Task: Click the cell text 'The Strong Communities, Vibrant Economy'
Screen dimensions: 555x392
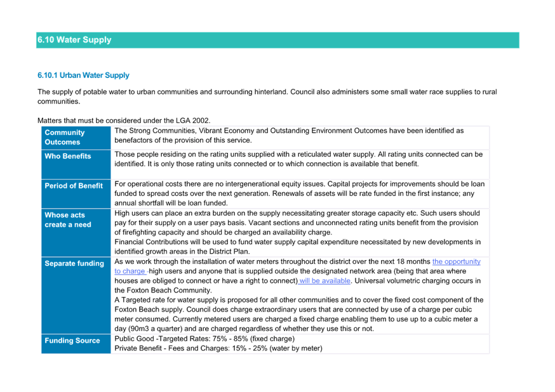Action: point(289,135)
